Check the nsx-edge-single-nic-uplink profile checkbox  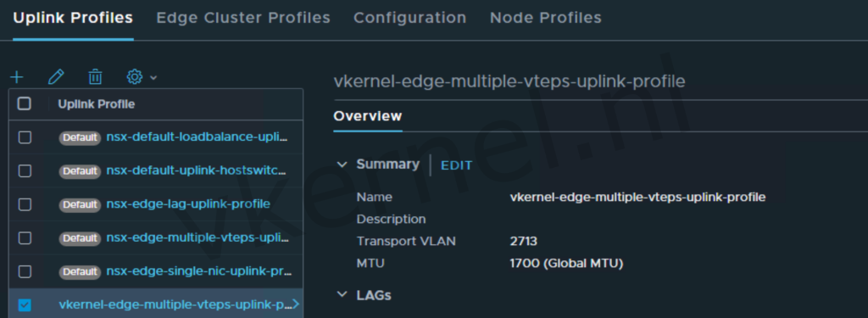click(x=25, y=271)
